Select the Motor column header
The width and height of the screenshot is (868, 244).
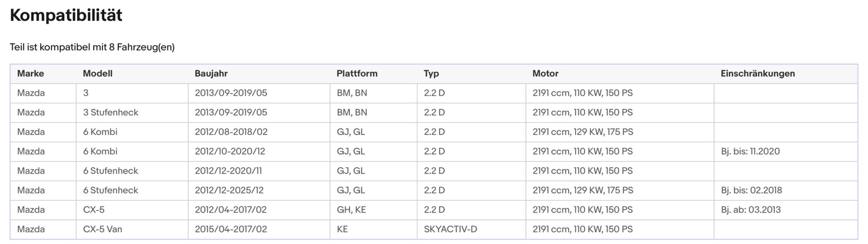point(545,74)
